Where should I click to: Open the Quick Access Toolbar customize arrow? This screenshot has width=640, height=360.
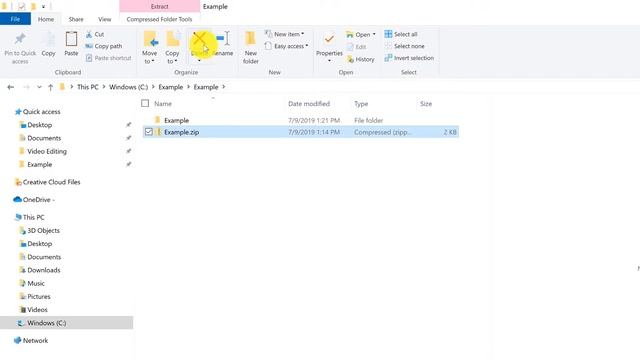tap(43, 7)
